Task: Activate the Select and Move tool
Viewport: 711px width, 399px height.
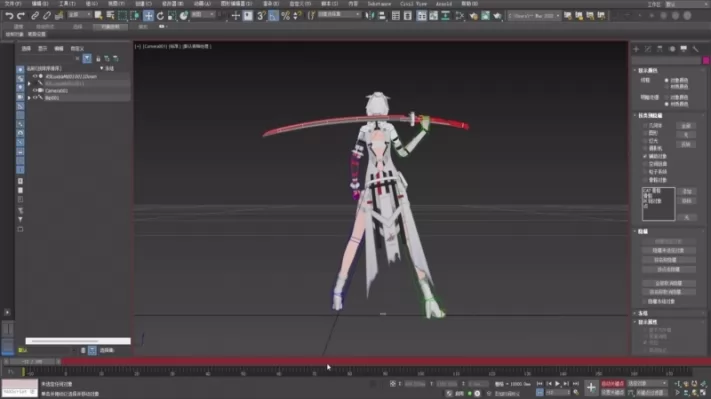Action: [148, 16]
